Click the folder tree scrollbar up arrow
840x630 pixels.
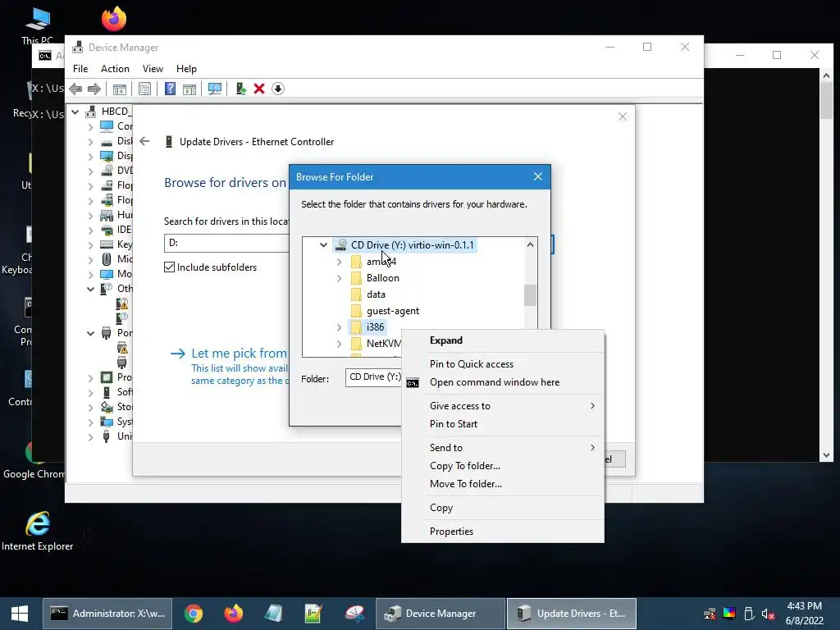(x=531, y=244)
